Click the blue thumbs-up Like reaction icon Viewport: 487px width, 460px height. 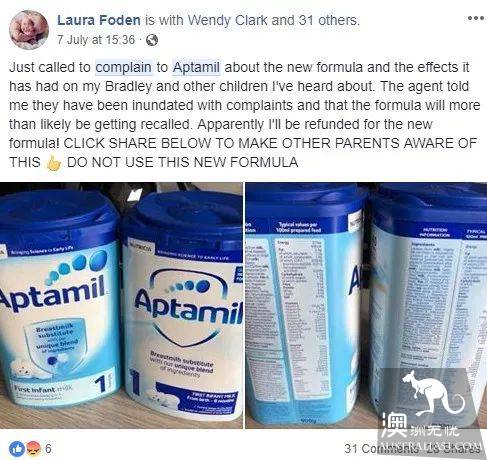point(17,448)
